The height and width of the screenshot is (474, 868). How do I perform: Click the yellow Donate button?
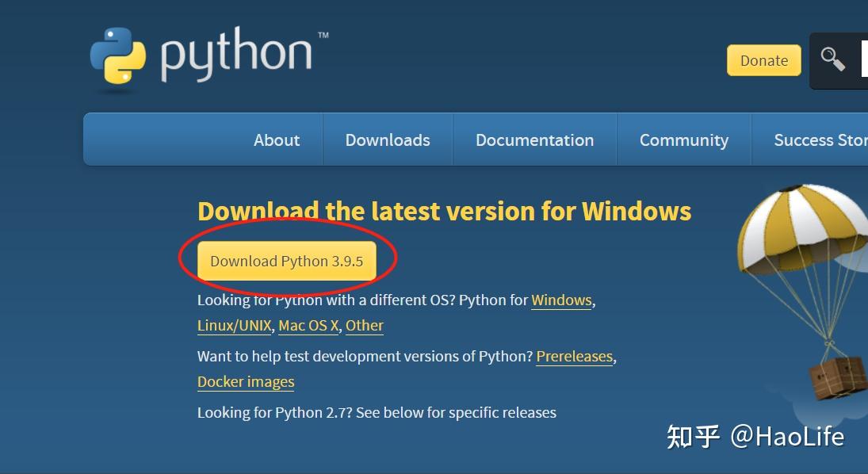coord(763,60)
